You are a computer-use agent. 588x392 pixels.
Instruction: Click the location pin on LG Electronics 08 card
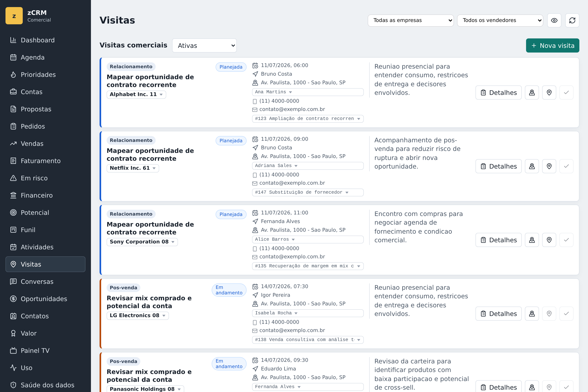[549, 313]
